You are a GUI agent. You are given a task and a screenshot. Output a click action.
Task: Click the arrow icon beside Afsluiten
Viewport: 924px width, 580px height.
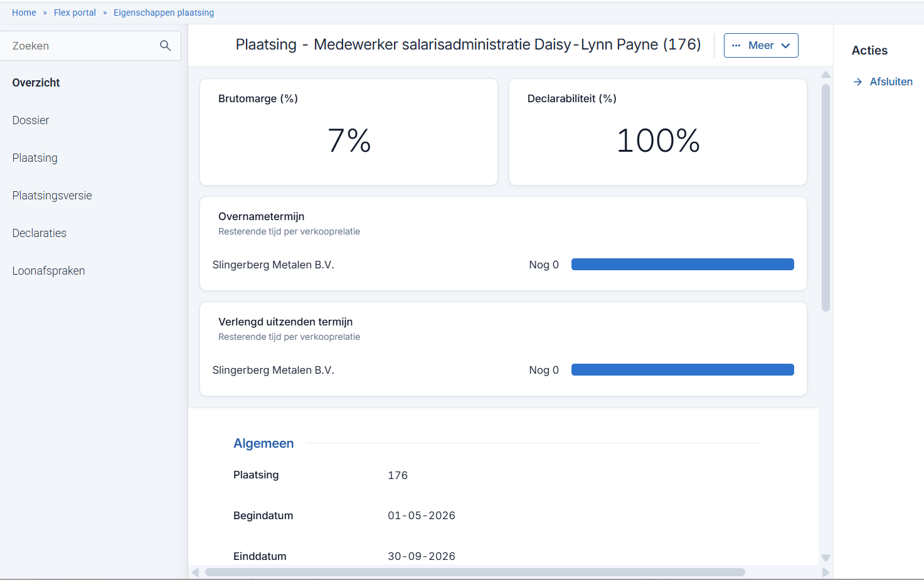coord(858,82)
